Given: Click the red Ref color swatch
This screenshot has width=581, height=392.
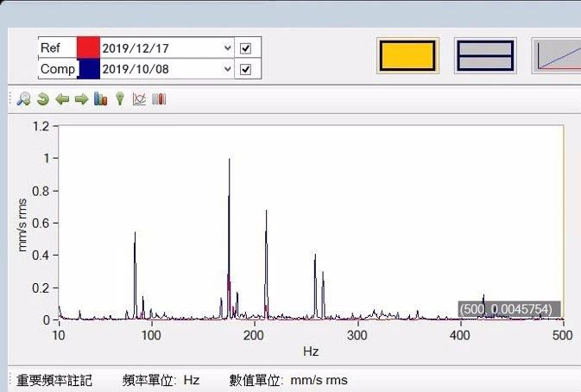Looking at the screenshot, I should click(x=89, y=48).
